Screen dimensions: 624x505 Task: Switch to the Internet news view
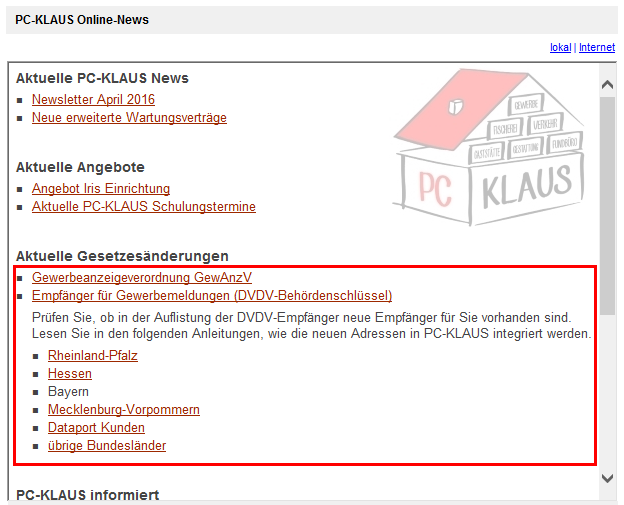[x=597, y=47]
